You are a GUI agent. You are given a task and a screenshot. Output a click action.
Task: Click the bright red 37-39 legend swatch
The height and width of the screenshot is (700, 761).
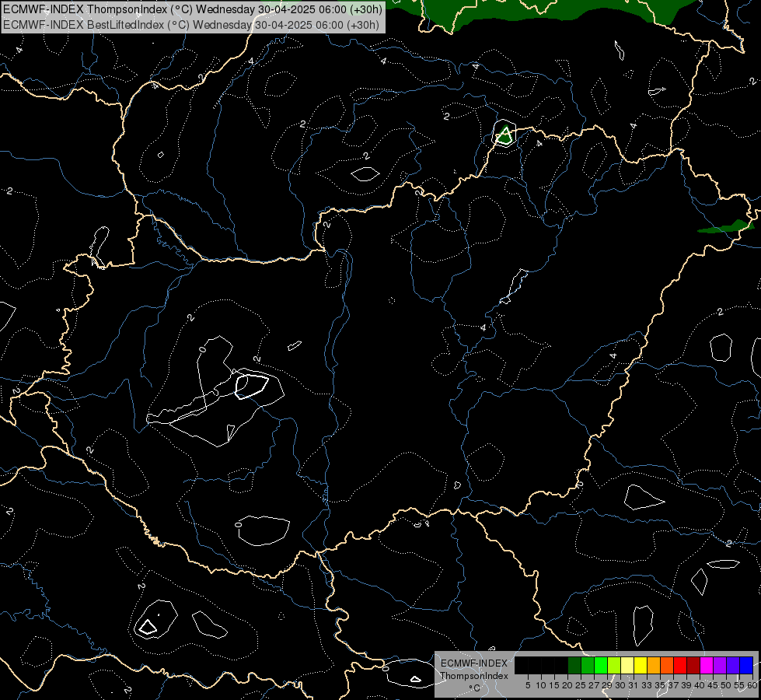(x=680, y=665)
